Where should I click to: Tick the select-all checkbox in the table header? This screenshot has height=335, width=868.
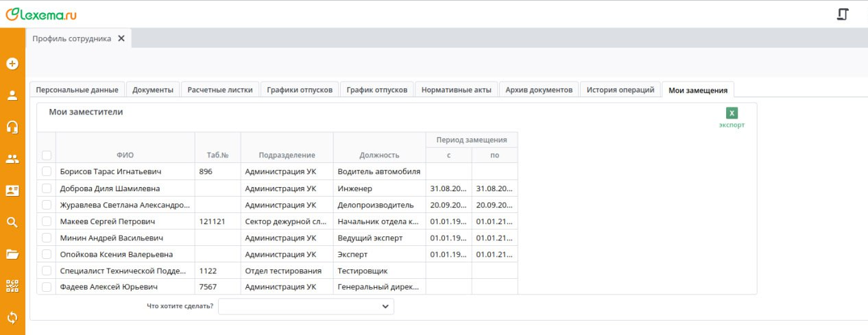tap(47, 156)
